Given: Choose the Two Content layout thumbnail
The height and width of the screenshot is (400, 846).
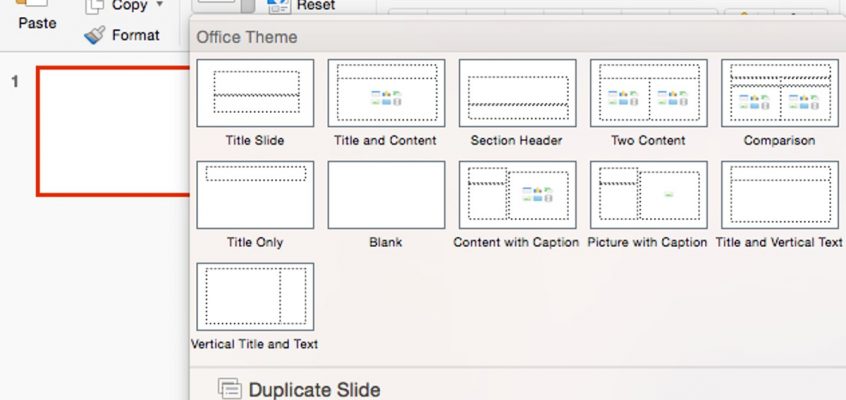Looking at the screenshot, I should [649, 93].
